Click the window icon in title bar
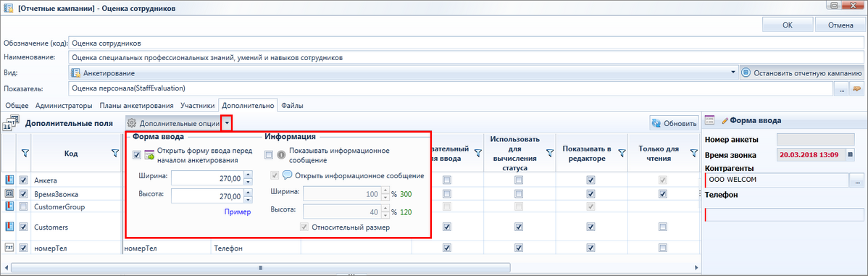This screenshot has height=276, width=868. 9,8
